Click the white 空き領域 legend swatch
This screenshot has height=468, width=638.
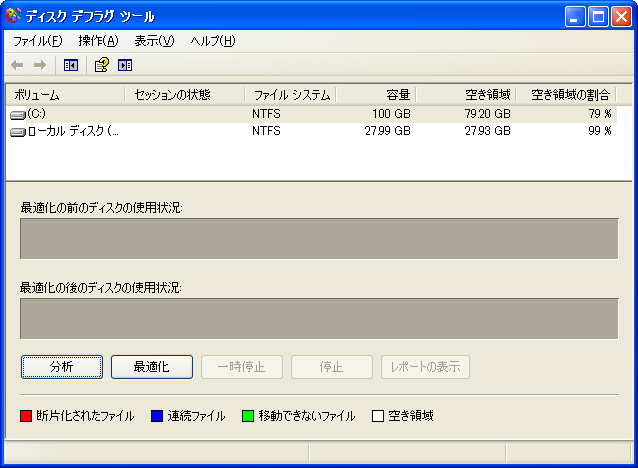pyautogui.click(x=378, y=416)
